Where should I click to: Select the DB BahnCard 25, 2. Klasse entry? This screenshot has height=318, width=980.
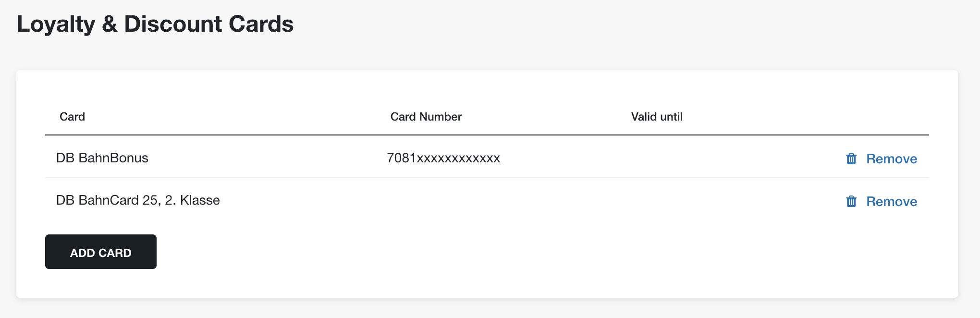(138, 200)
